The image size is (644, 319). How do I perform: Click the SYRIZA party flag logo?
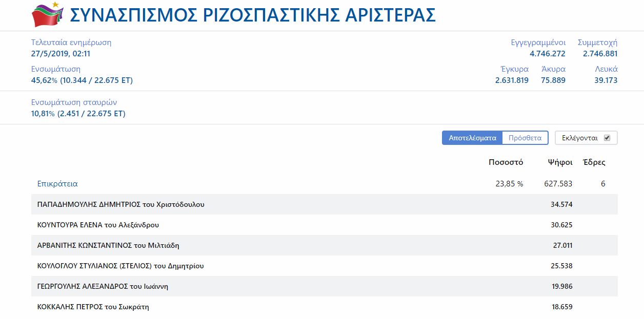pyautogui.click(x=47, y=14)
